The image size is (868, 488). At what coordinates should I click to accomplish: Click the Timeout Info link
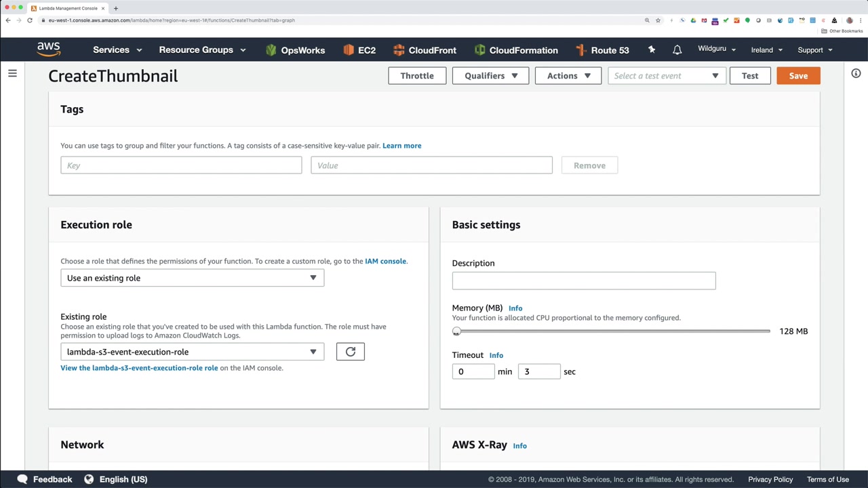click(496, 355)
